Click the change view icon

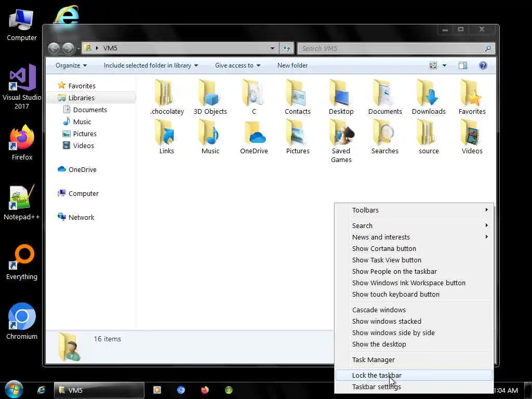coord(433,65)
